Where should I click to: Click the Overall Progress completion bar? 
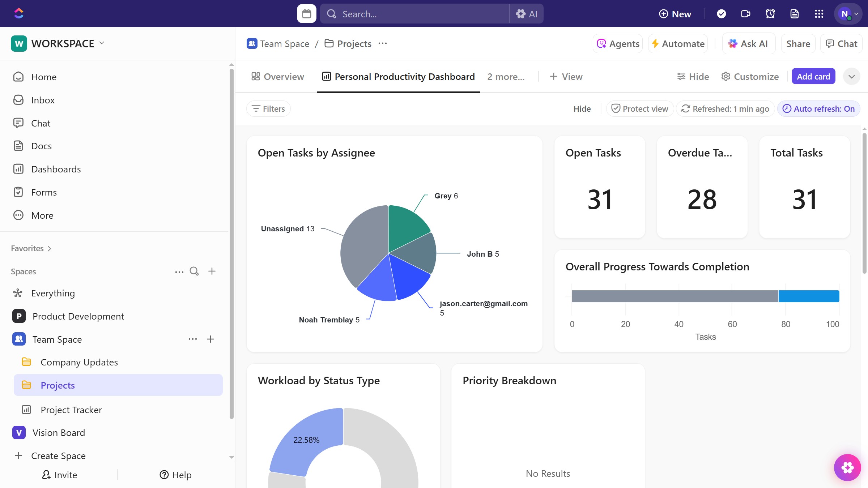[x=705, y=296]
